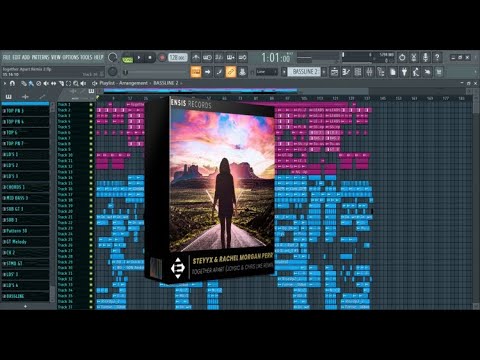Open the TOOLS menu
This screenshot has height=360, width=480.
[86, 57]
